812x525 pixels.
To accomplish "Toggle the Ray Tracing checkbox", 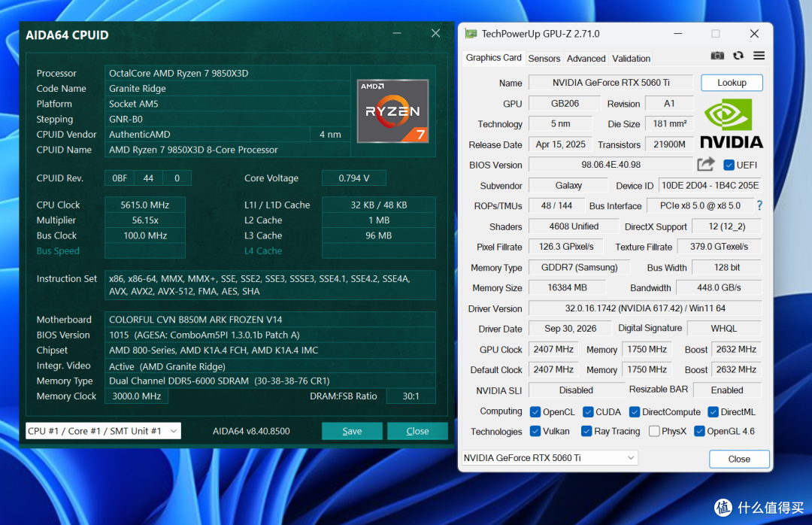I will (586, 431).
